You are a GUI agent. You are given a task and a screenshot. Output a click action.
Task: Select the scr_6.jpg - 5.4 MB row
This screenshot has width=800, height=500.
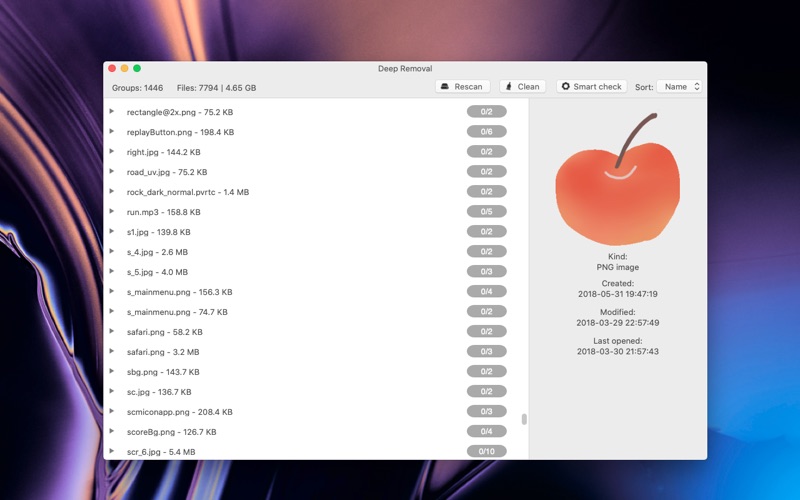[316, 452]
